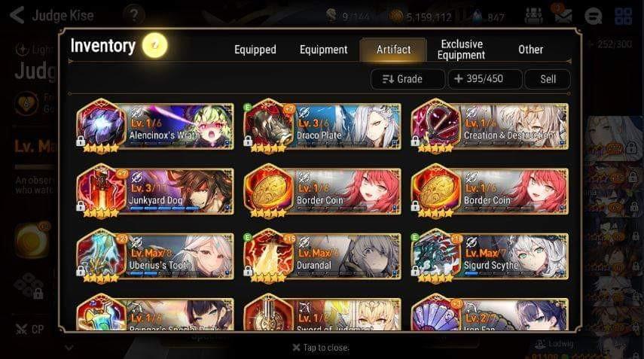Toggle lock on Draco Plate artifact
The image size is (644, 359).
248,141
